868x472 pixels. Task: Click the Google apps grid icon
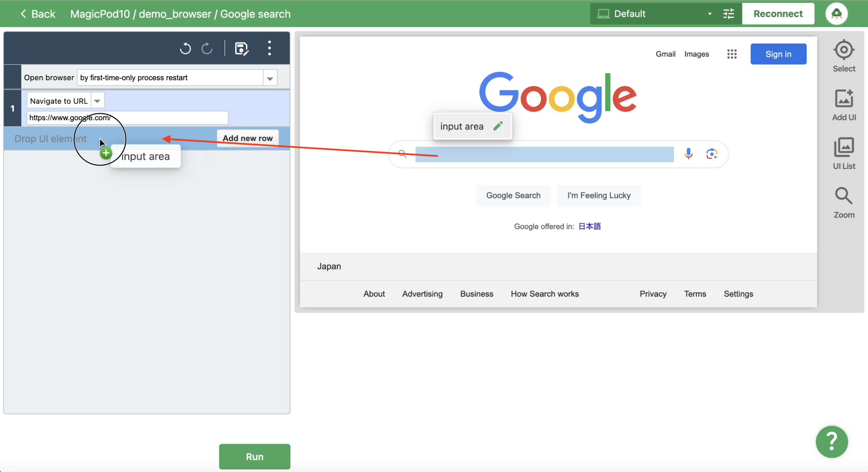732,54
